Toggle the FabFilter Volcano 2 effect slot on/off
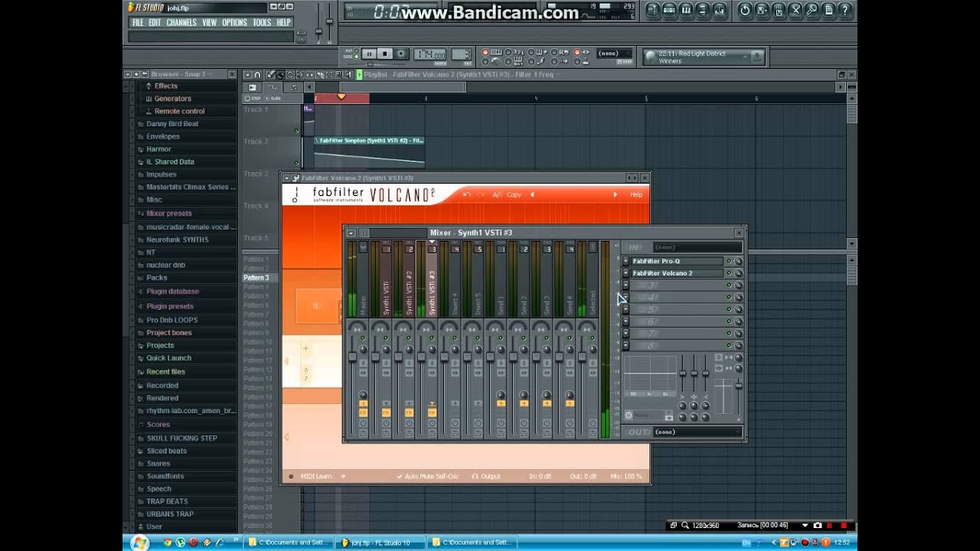The width and height of the screenshot is (980, 551). coord(729,273)
